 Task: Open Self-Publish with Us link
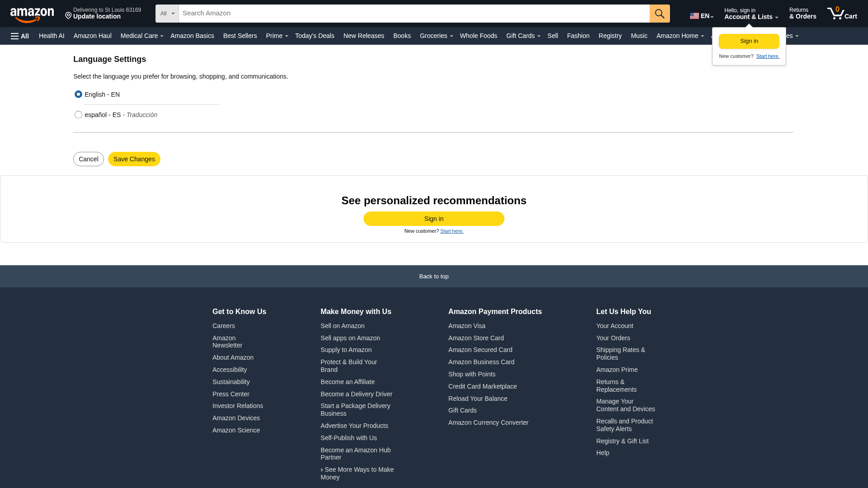(349, 438)
